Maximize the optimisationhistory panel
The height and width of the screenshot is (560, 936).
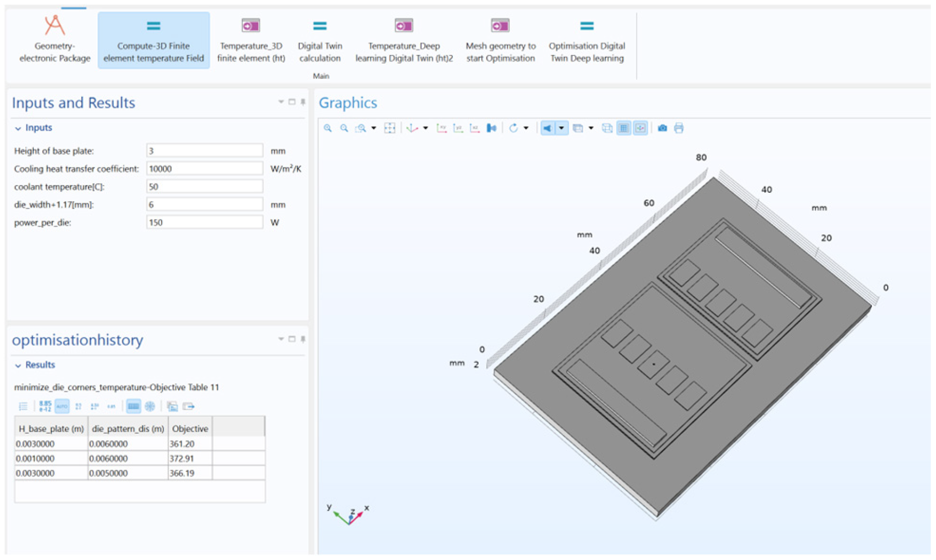click(292, 339)
